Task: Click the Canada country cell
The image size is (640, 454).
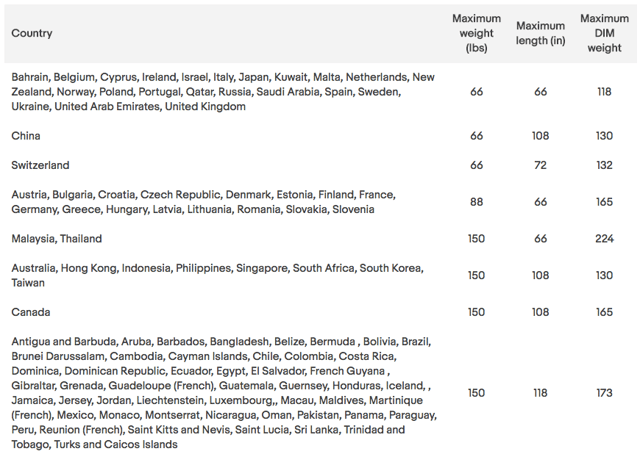Action: [31, 312]
